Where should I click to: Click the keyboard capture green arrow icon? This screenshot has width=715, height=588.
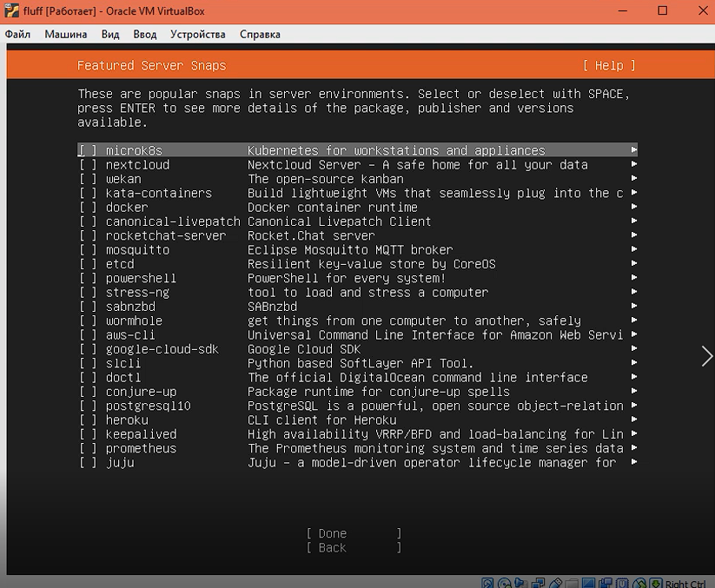[x=656, y=583]
